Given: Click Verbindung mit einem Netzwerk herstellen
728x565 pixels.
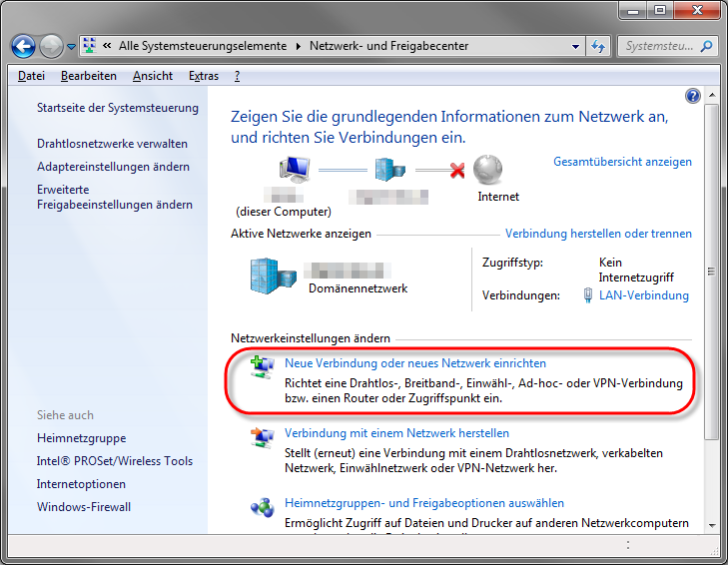Looking at the screenshot, I should tap(396, 433).
